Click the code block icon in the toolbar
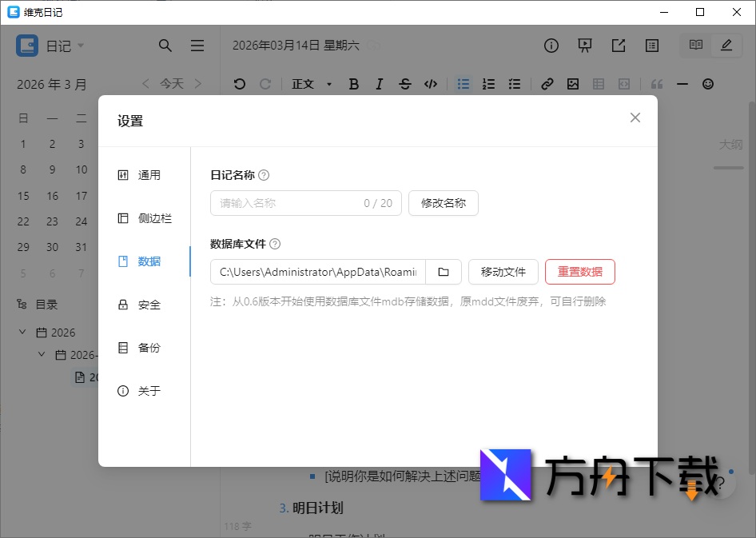This screenshot has height=538, width=756. [431, 84]
